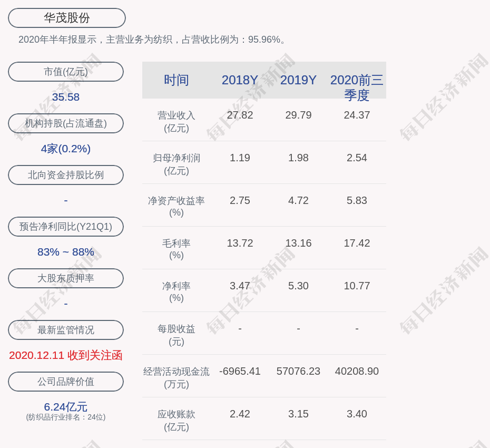490x448 pixels.
Task: Click the 最新监管情况 pill button
Action: click(x=66, y=330)
